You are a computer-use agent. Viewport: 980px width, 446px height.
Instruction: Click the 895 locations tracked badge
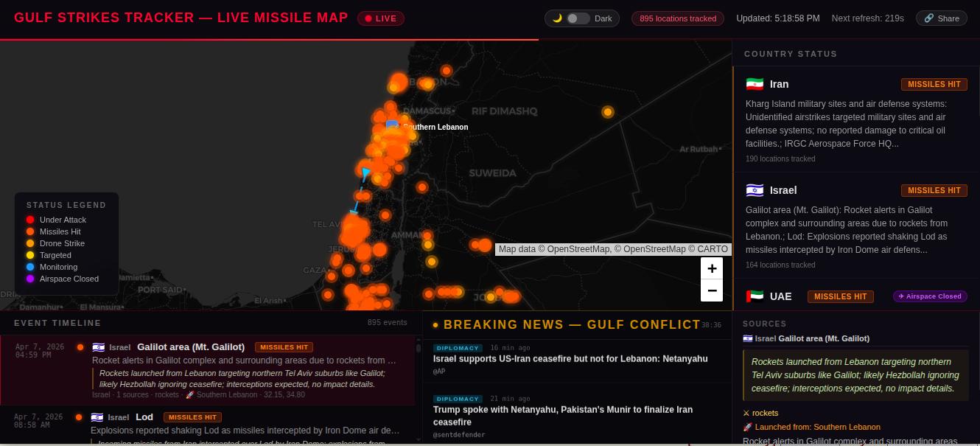coord(678,18)
